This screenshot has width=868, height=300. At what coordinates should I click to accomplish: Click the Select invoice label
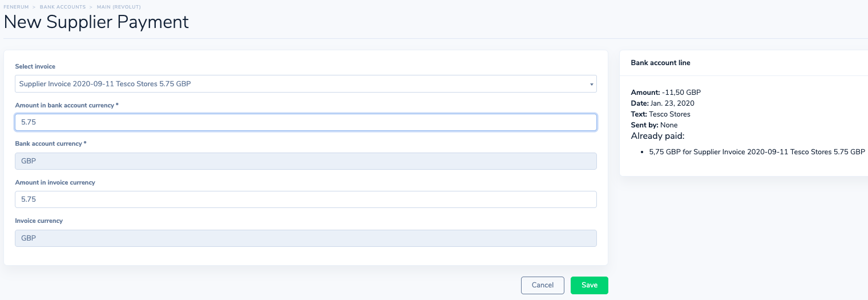(35, 67)
